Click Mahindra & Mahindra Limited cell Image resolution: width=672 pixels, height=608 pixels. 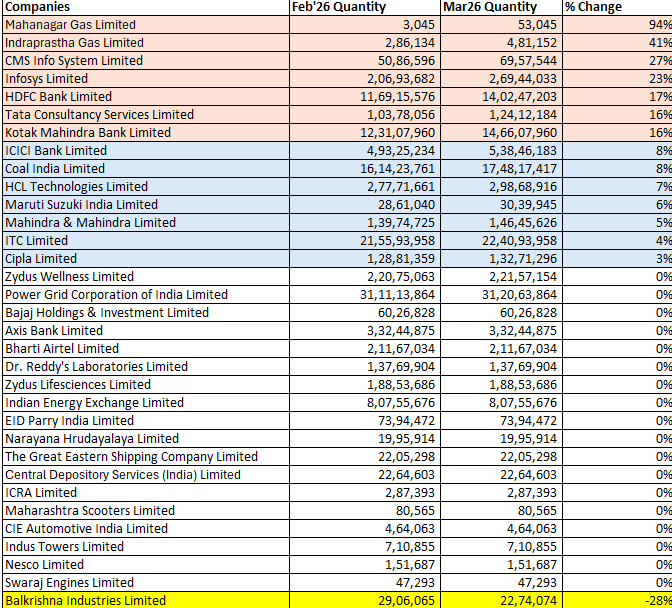pyautogui.click(x=146, y=223)
